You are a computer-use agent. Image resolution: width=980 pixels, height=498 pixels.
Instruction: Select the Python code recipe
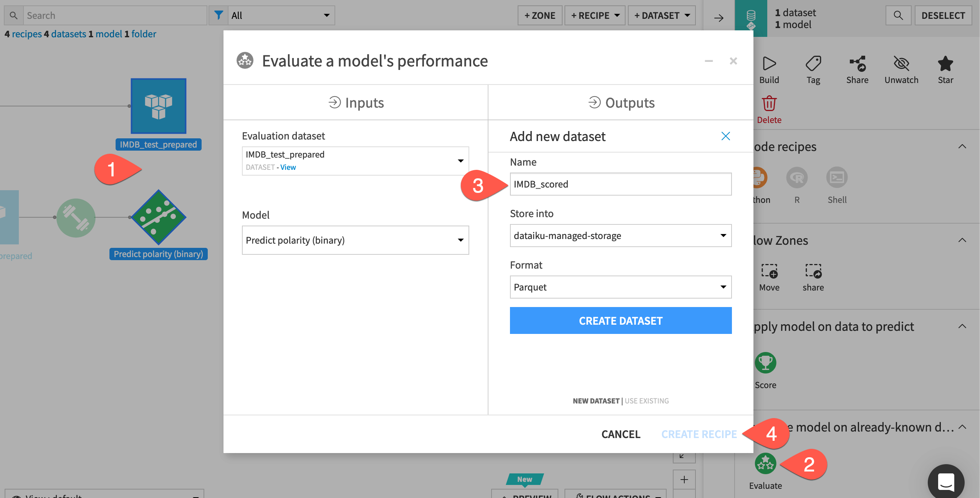[759, 178]
